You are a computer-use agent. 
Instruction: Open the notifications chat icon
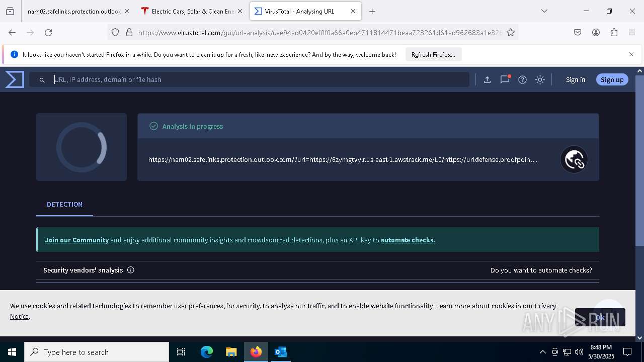pyautogui.click(x=505, y=79)
